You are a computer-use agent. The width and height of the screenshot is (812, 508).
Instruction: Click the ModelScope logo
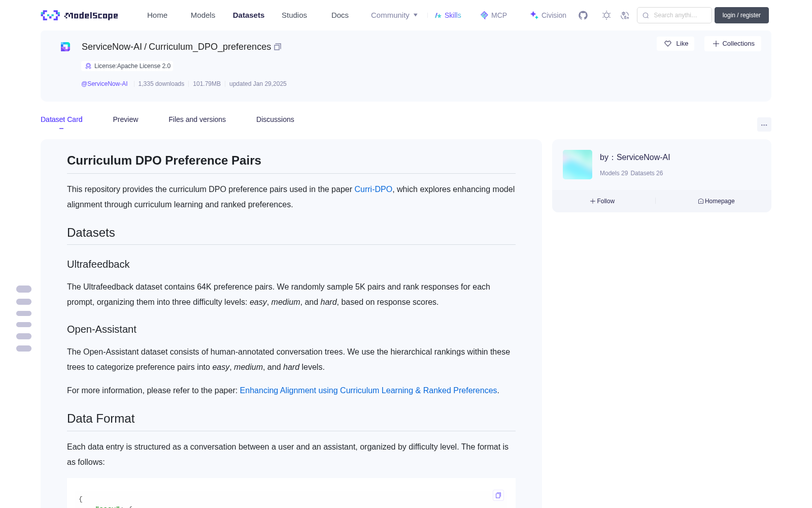tap(80, 15)
